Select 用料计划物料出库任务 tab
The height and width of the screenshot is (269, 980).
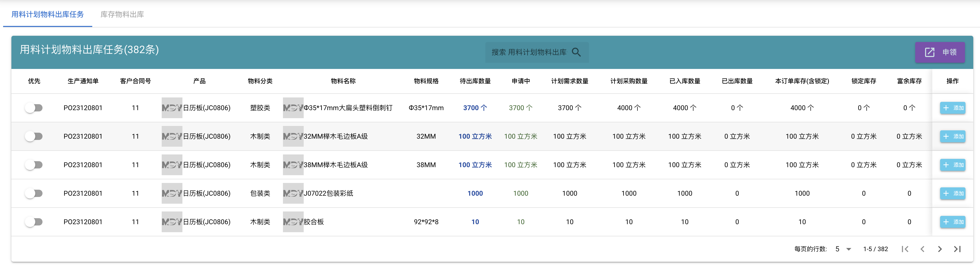48,15
